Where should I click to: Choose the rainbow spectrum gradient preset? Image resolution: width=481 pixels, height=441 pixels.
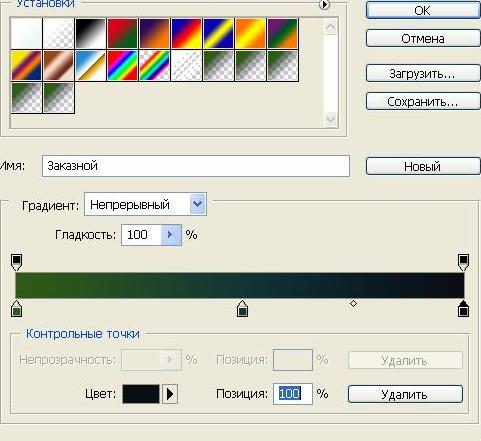click(123, 65)
